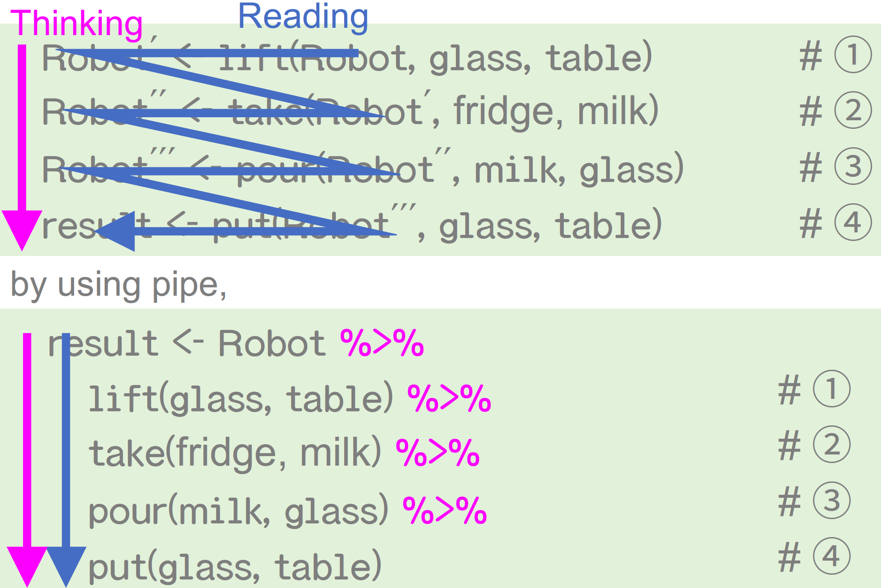
Task: Click the blue "Reading" label
Action: [303, 17]
